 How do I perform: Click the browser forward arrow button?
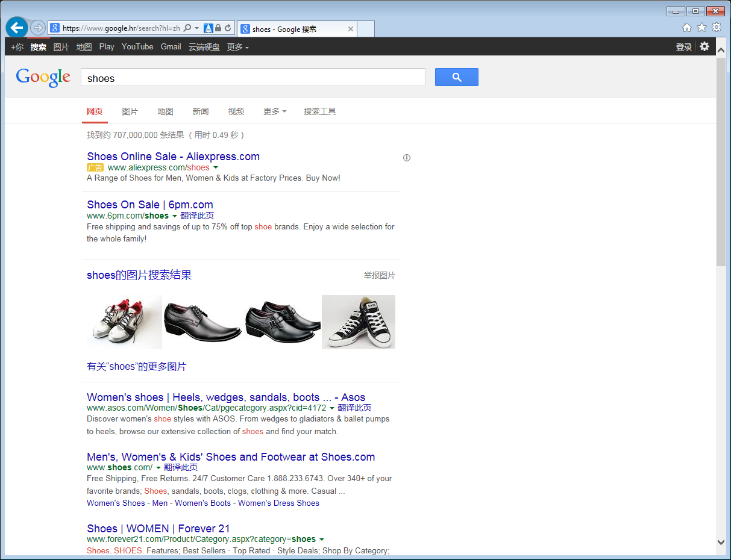tap(37, 28)
